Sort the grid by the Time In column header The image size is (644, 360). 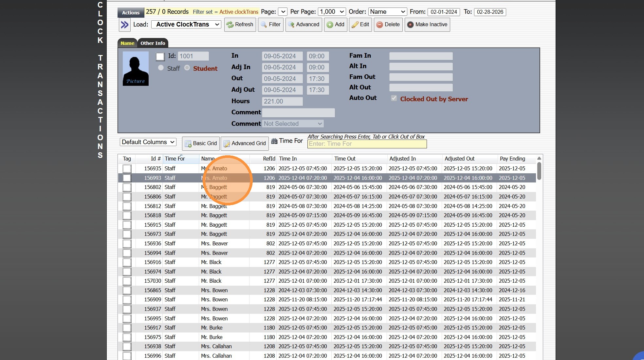click(x=288, y=159)
